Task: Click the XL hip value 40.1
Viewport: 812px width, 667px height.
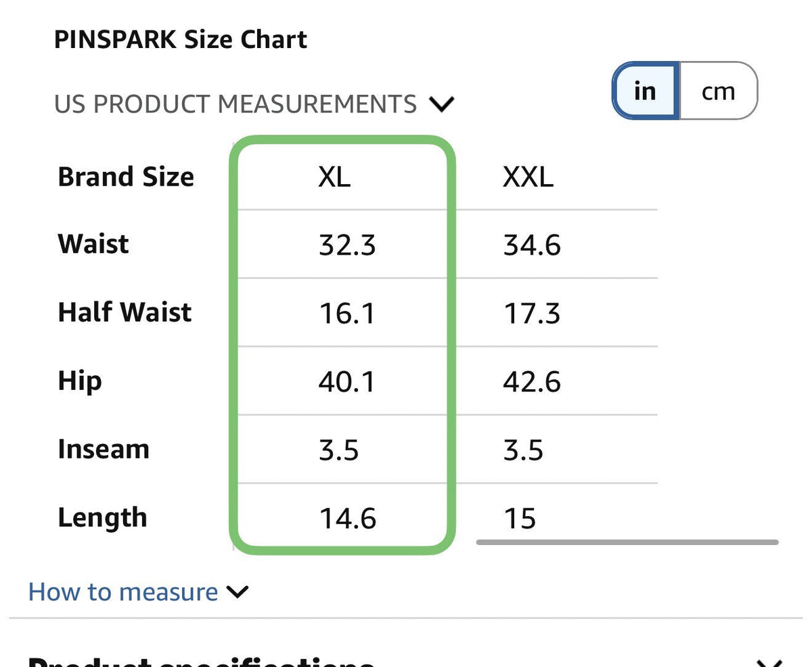Action: (x=346, y=382)
